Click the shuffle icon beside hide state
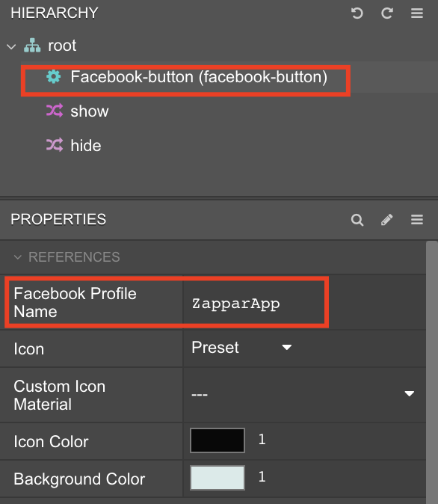 55,145
